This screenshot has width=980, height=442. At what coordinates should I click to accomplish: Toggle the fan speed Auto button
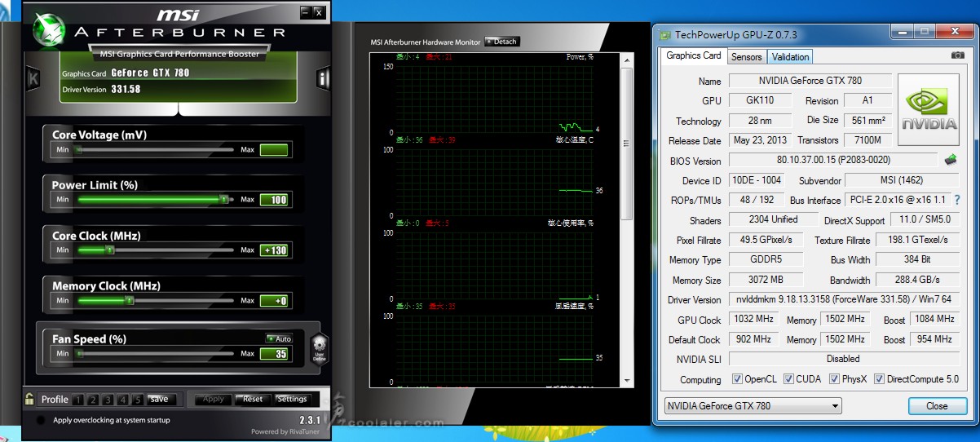point(279,338)
